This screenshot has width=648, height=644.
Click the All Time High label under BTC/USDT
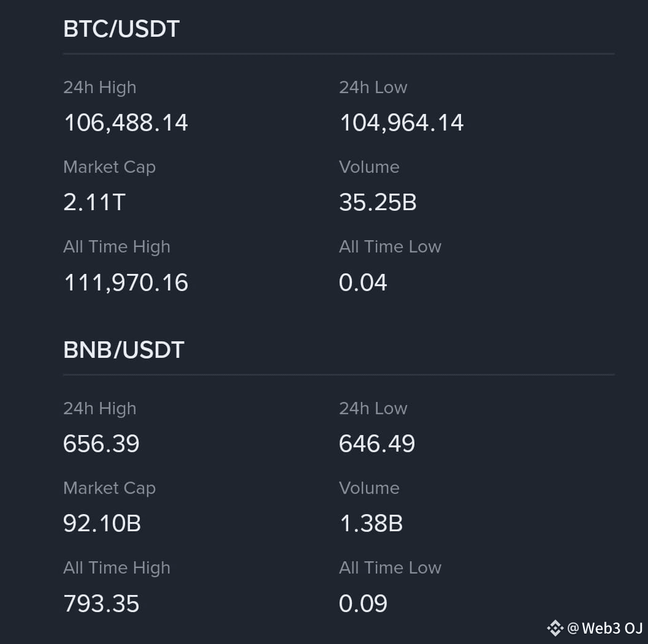pyautogui.click(x=116, y=247)
